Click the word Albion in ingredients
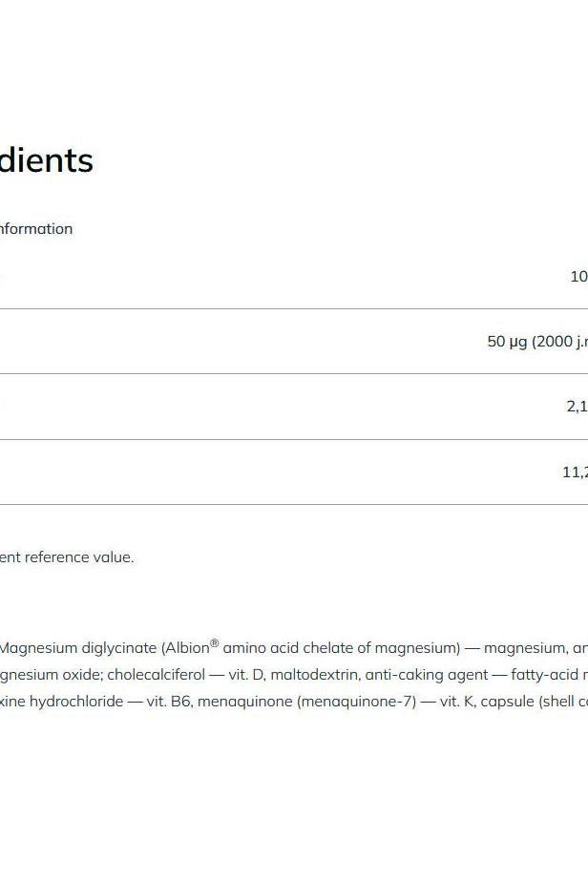 187,648
